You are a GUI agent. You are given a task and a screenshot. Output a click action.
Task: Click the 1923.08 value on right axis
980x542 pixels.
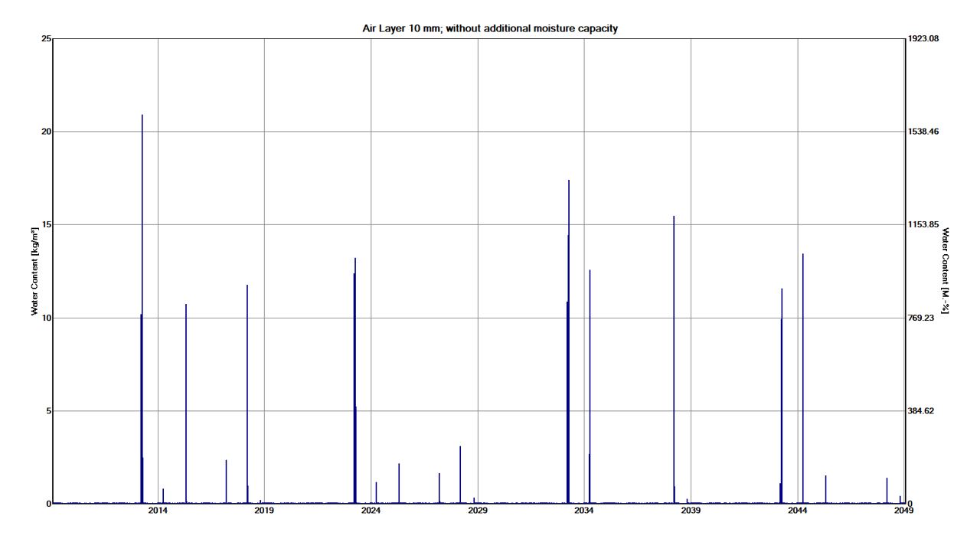tap(923, 38)
